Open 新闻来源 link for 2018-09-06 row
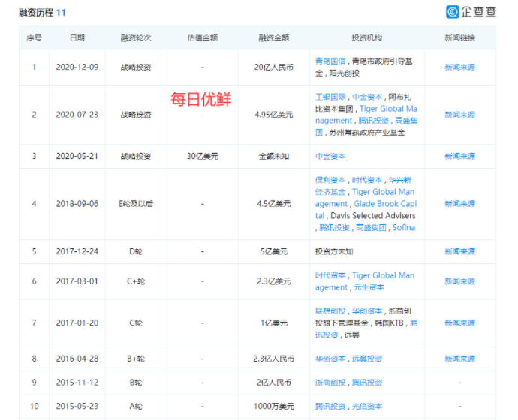 [x=460, y=203]
